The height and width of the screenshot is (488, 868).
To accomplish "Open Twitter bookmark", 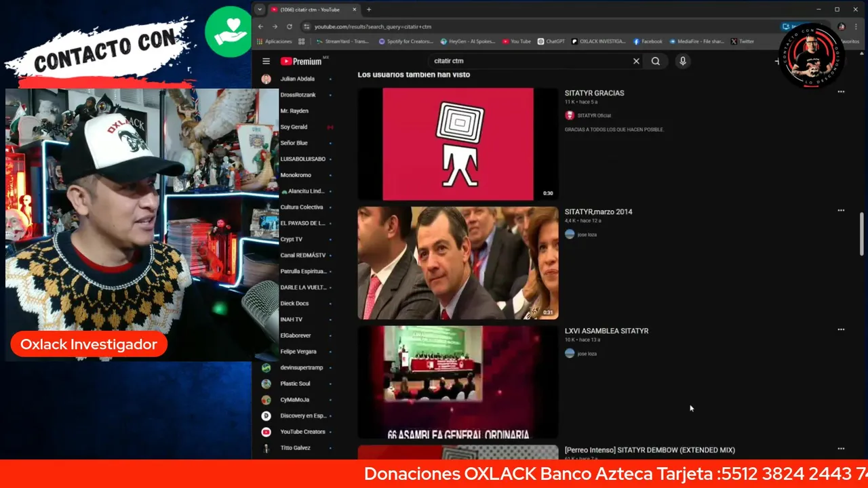I will [743, 41].
